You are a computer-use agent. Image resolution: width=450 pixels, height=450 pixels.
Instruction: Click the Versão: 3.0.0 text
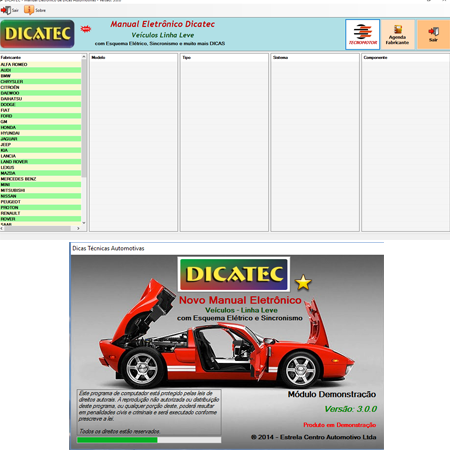pyautogui.click(x=351, y=409)
